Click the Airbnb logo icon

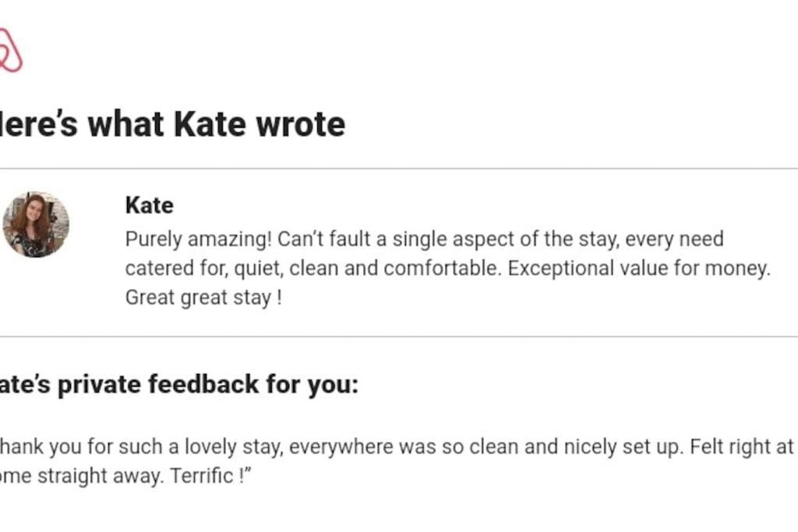(10, 51)
